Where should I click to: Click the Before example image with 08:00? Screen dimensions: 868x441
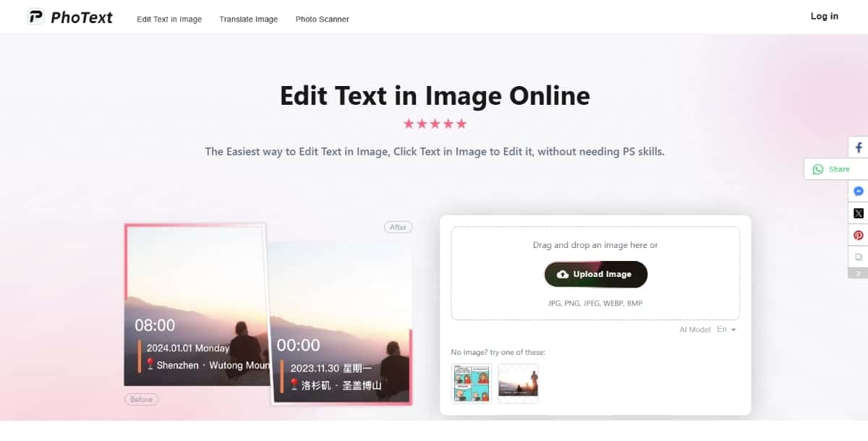pyautogui.click(x=195, y=305)
